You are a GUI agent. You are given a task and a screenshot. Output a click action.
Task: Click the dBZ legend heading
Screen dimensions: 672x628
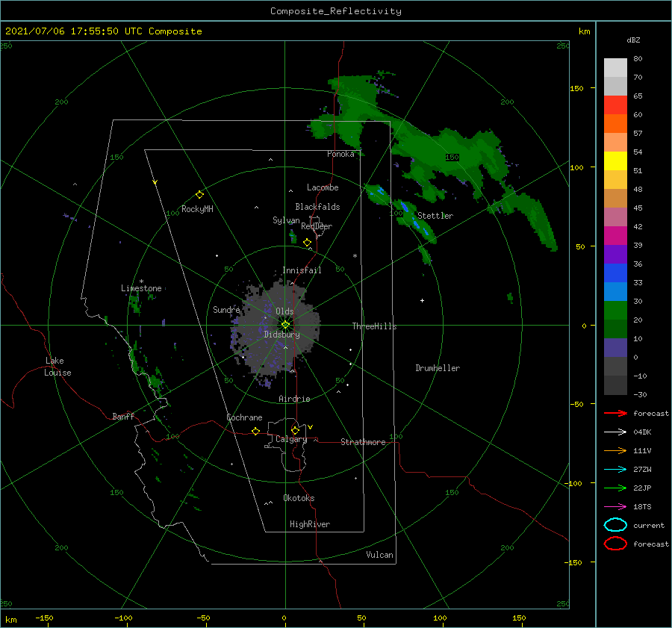633,40
